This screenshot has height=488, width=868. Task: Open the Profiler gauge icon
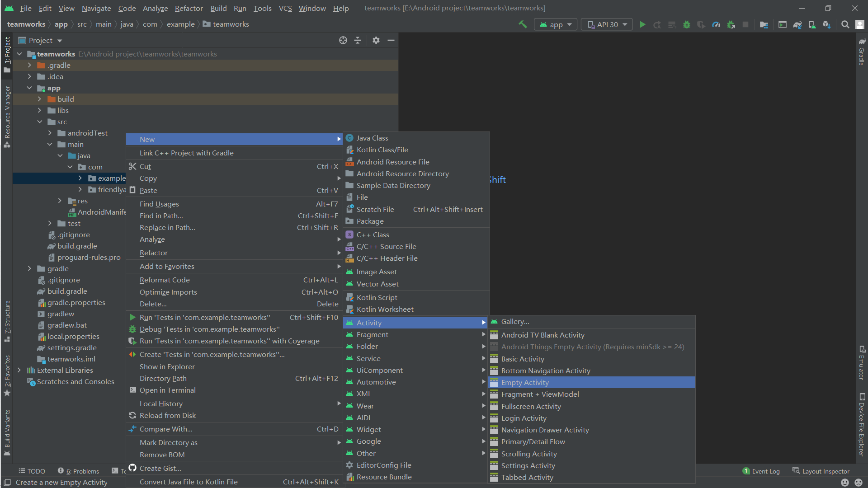tap(716, 24)
